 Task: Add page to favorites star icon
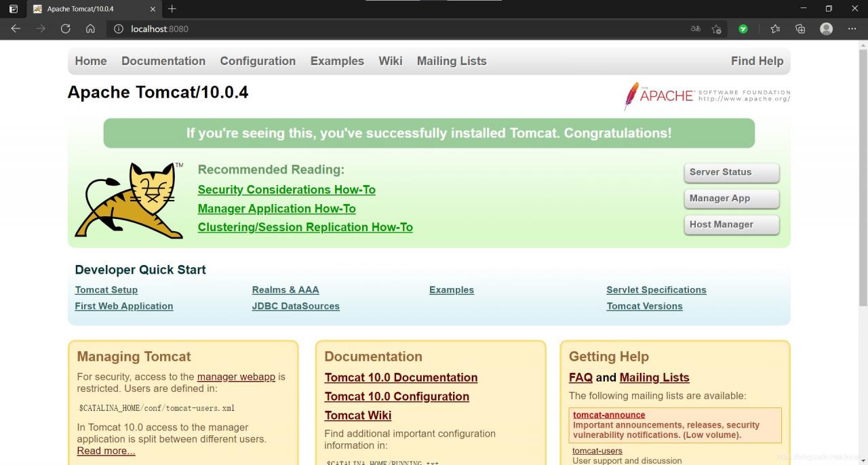(717, 28)
